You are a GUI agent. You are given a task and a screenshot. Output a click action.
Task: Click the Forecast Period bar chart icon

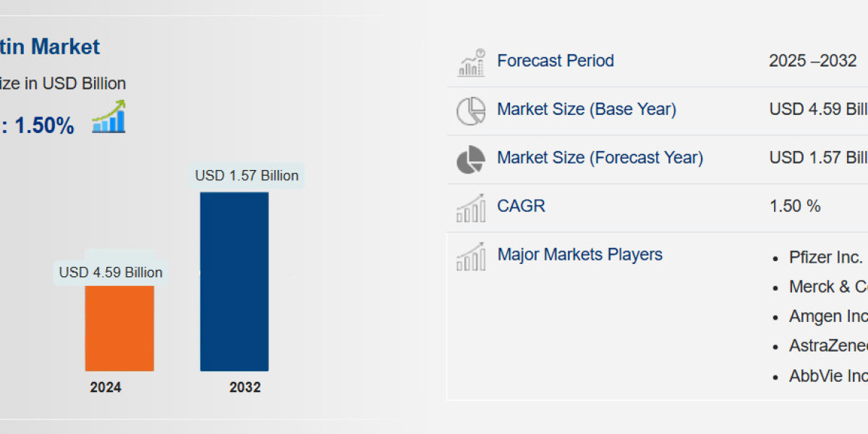[x=471, y=63]
